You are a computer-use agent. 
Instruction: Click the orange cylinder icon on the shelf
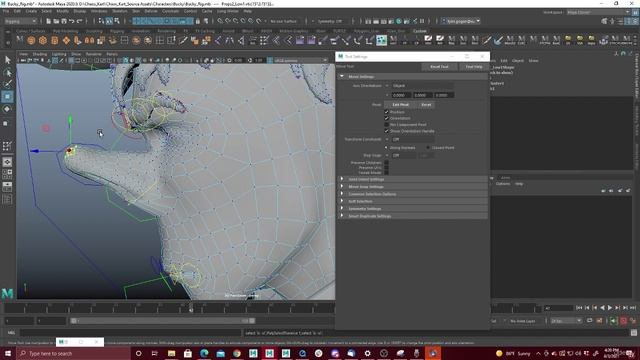coord(54,40)
